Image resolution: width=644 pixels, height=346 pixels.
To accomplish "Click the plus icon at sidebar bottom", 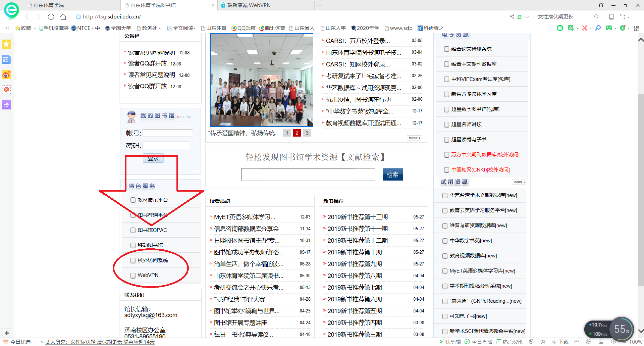I will pyautogui.click(x=7, y=333).
